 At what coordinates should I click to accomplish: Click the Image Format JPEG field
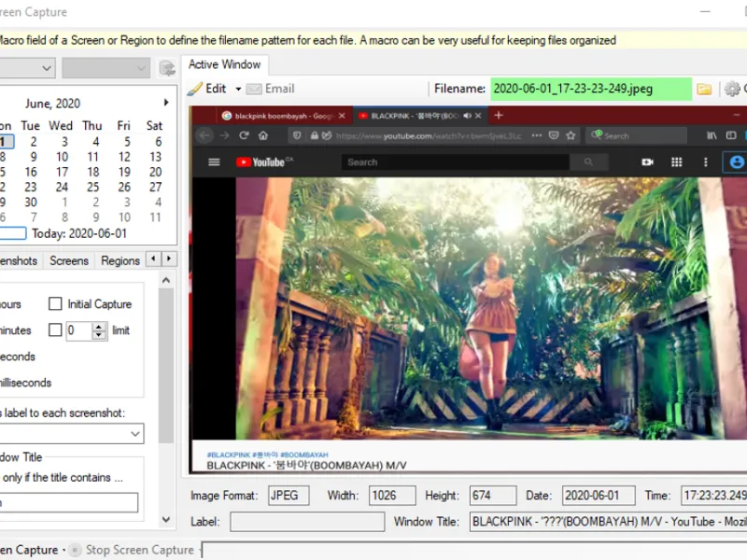click(289, 496)
